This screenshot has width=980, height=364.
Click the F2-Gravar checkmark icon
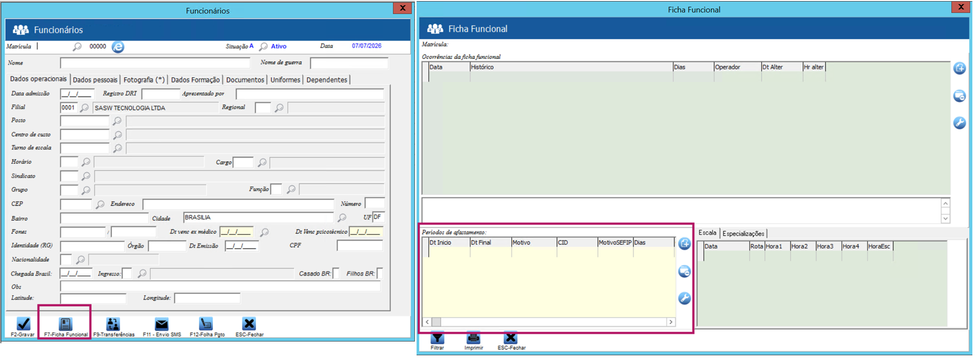pyautogui.click(x=23, y=324)
